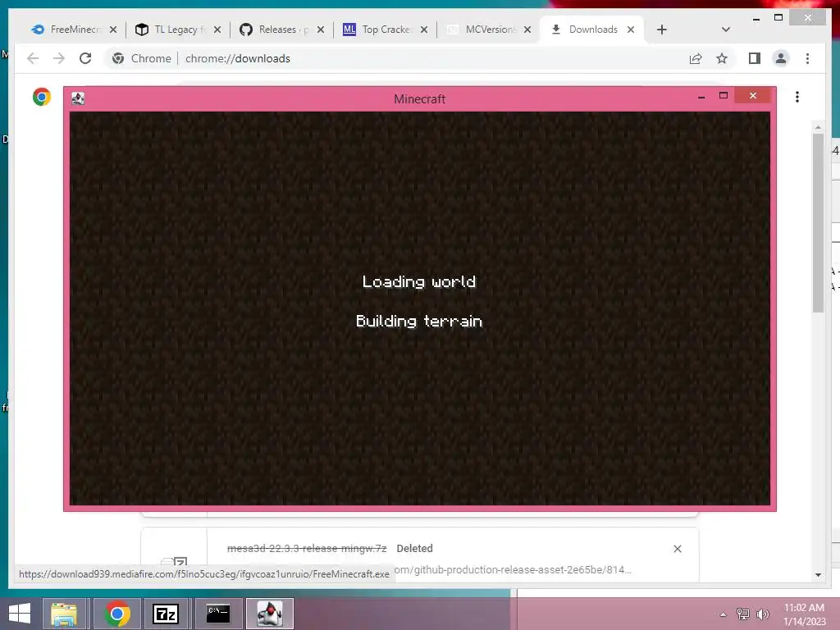Go back in Chrome
Viewport: 840px width, 630px height.
tap(33, 58)
